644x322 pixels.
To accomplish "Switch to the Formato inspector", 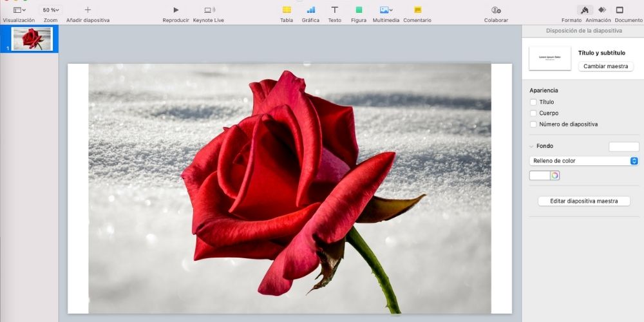I will coord(585,10).
